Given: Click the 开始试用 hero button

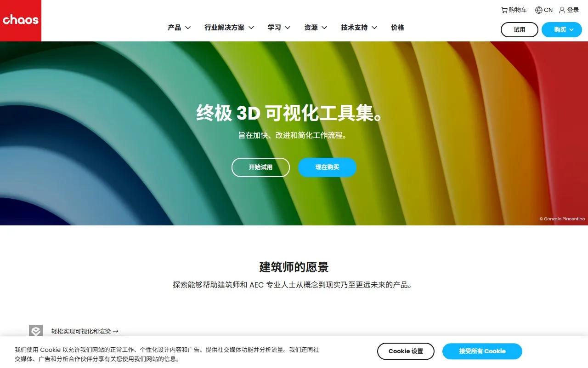Looking at the screenshot, I should click(x=260, y=167).
